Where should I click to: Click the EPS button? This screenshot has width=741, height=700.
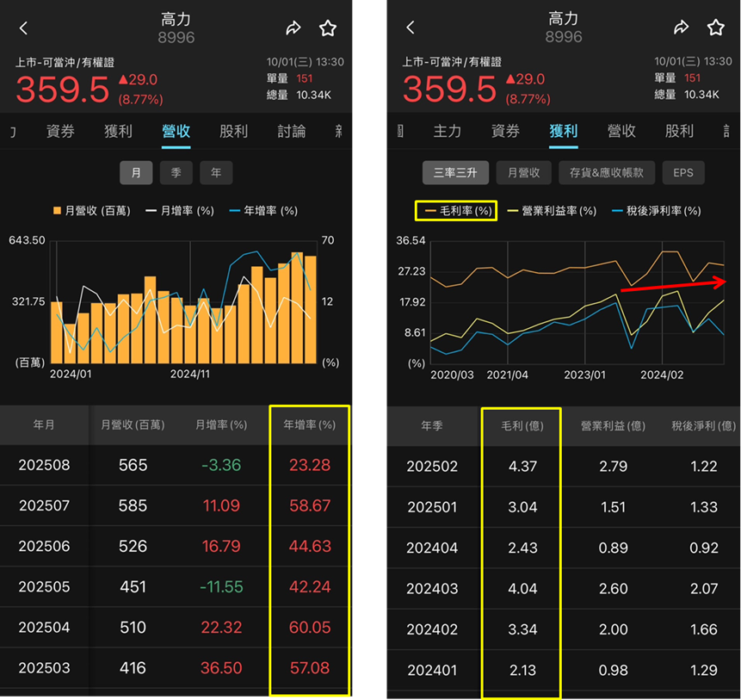[x=683, y=173]
